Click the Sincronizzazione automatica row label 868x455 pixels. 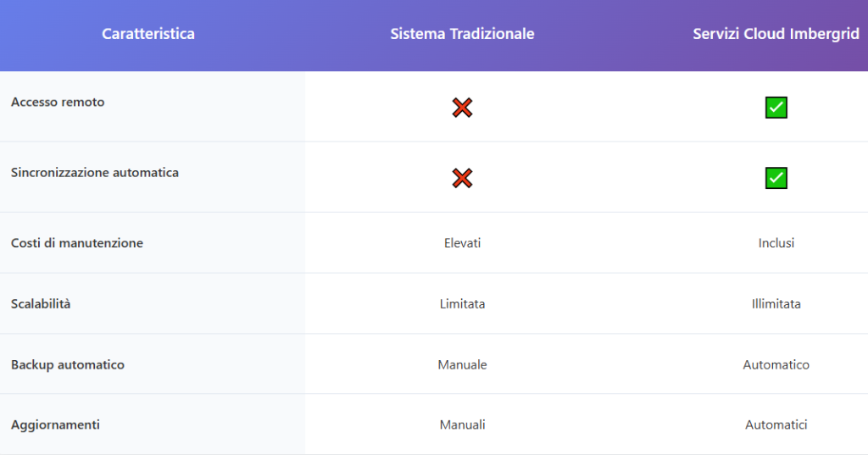(x=95, y=172)
